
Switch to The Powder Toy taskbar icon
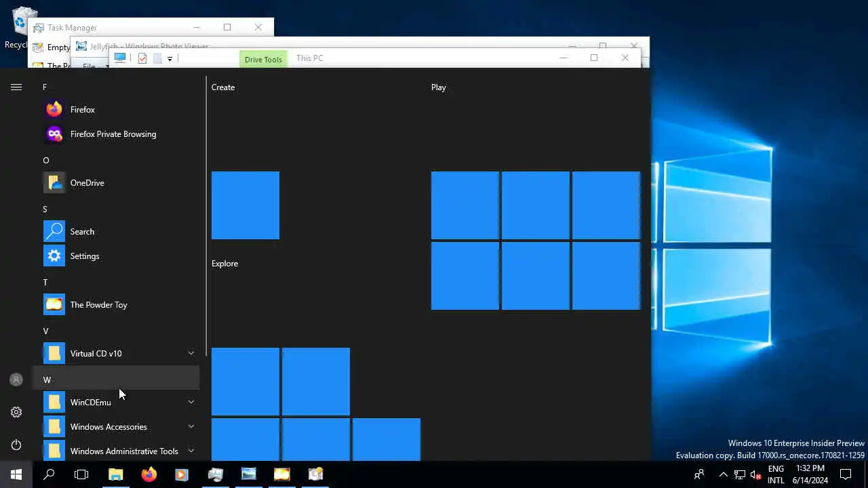click(x=282, y=474)
